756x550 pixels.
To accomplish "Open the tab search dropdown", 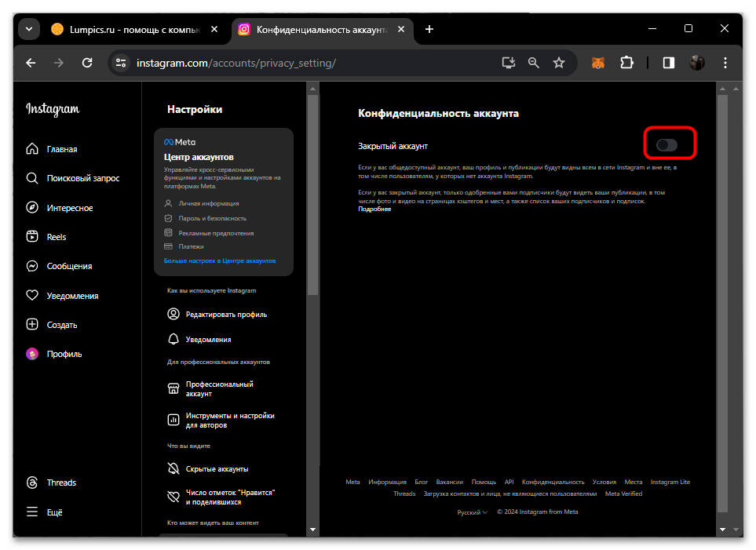I will tap(29, 29).
